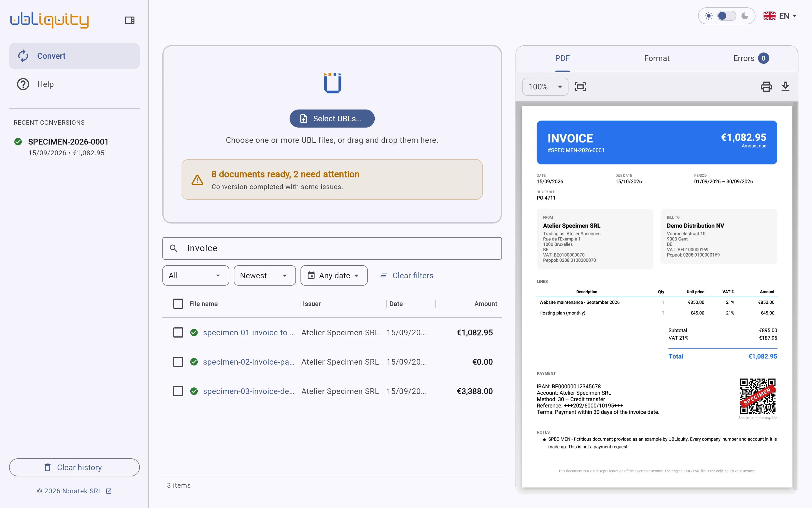
Task: Click the Convert refresh arrows icon
Action: [23, 56]
